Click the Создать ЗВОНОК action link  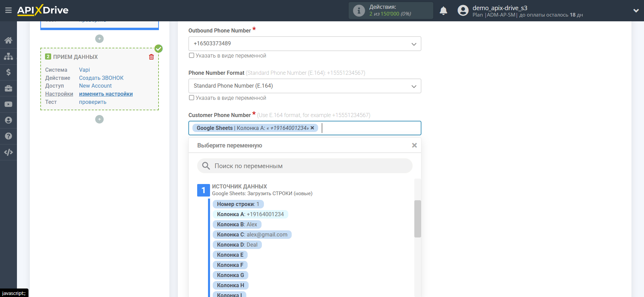[101, 78]
